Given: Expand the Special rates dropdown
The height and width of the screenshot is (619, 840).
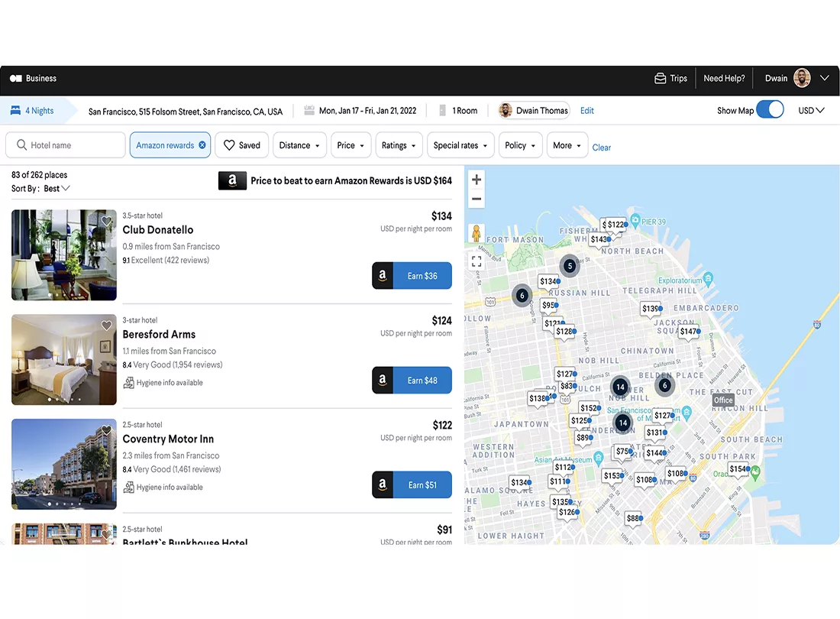Looking at the screenshot, I should point(460,145).
